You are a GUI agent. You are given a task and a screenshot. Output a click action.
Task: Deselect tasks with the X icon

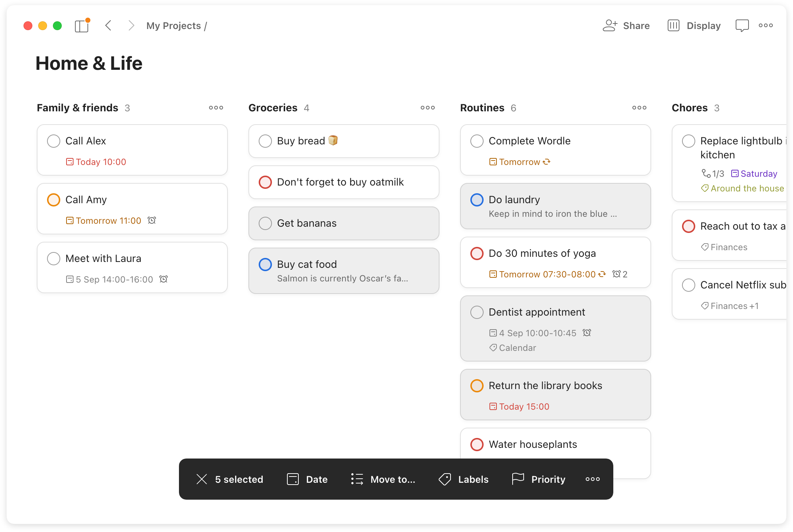tap(202, 479)
